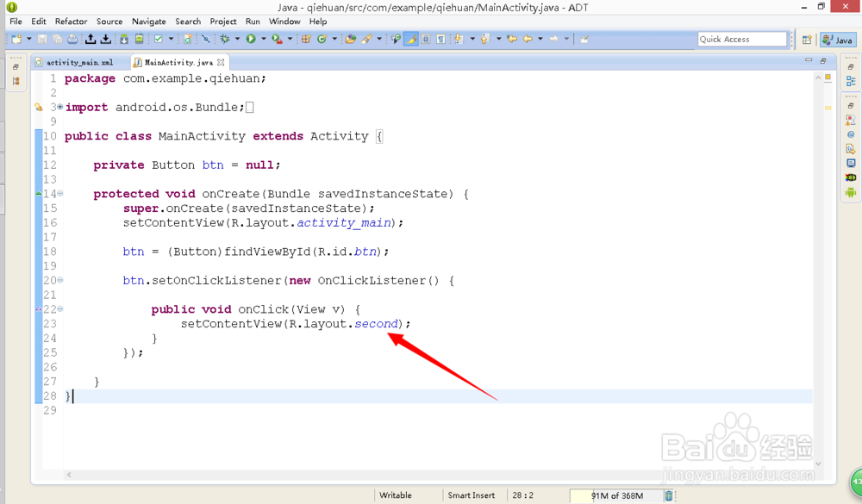Viewport: 862px width, 504px height.
Task: Open the Help menu
Action: click(x=318, y=22)
